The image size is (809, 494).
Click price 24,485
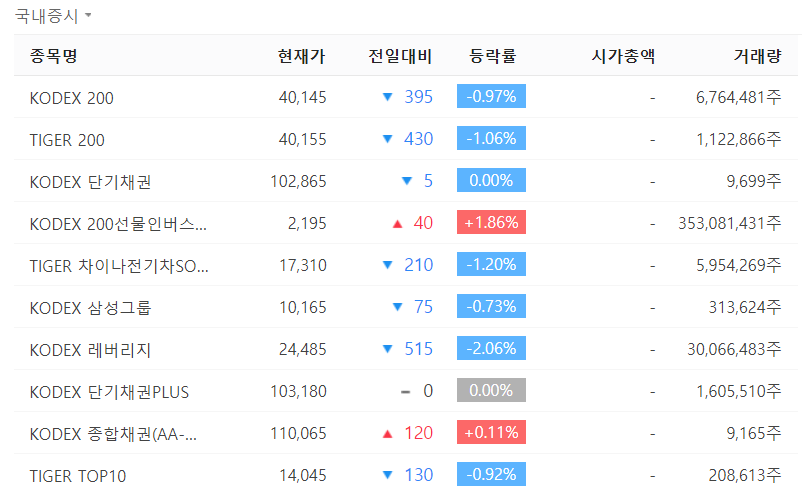[302, 349]
